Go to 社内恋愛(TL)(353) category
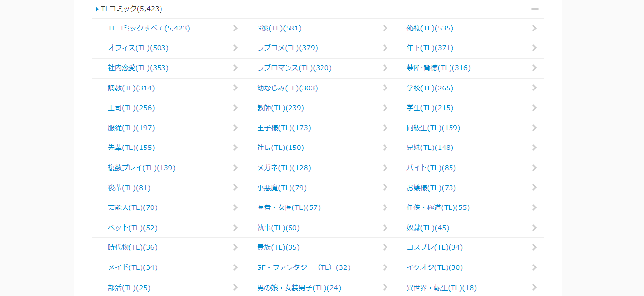 [x=138, y=68]
